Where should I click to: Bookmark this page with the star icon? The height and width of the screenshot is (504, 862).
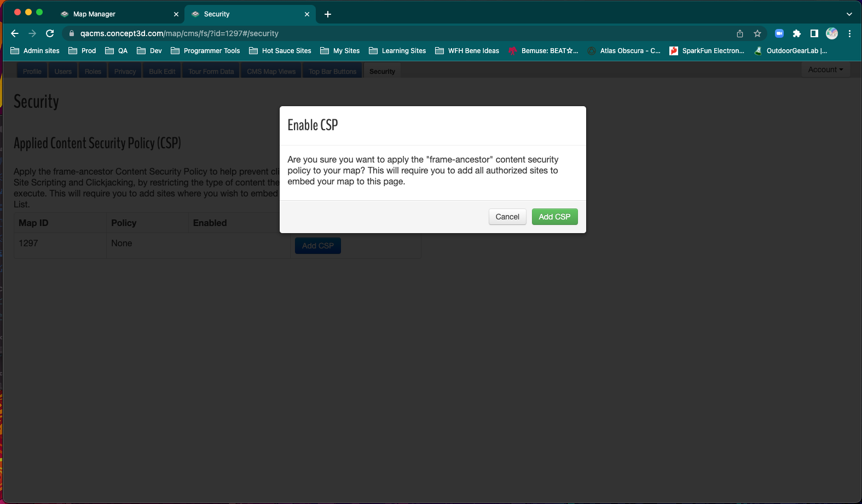[757, 33]
